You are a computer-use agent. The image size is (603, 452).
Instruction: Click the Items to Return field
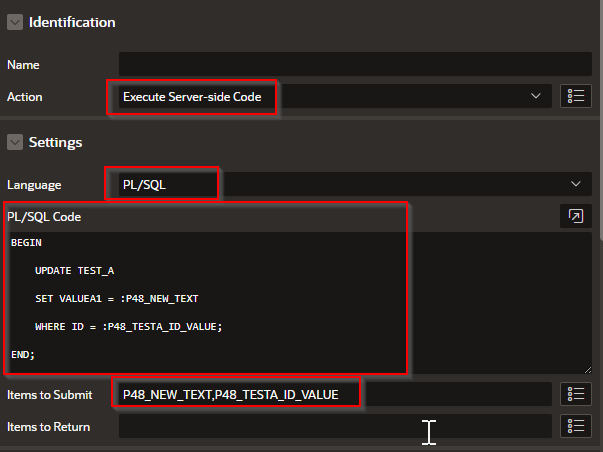tap(335, 426)
